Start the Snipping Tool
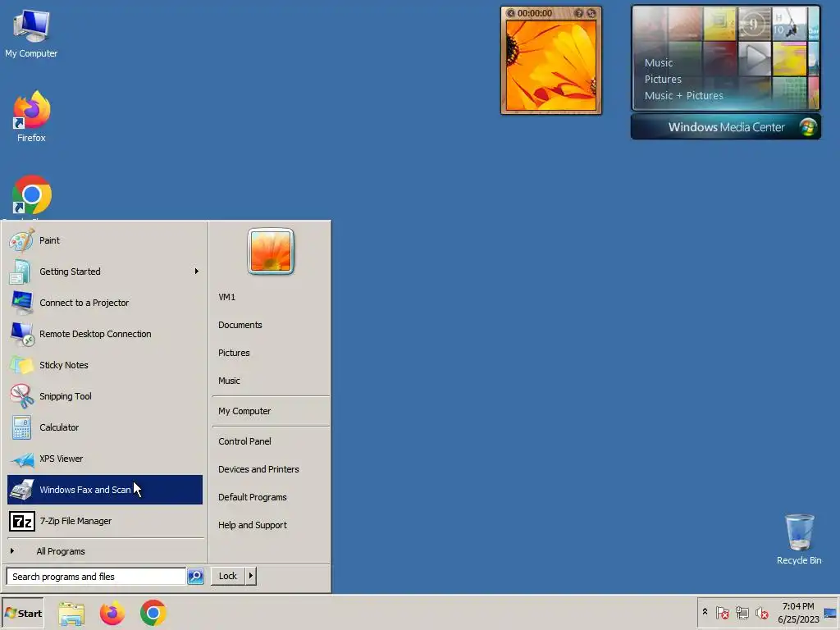This screenshot has width=840, height=630. coord(105,396)
